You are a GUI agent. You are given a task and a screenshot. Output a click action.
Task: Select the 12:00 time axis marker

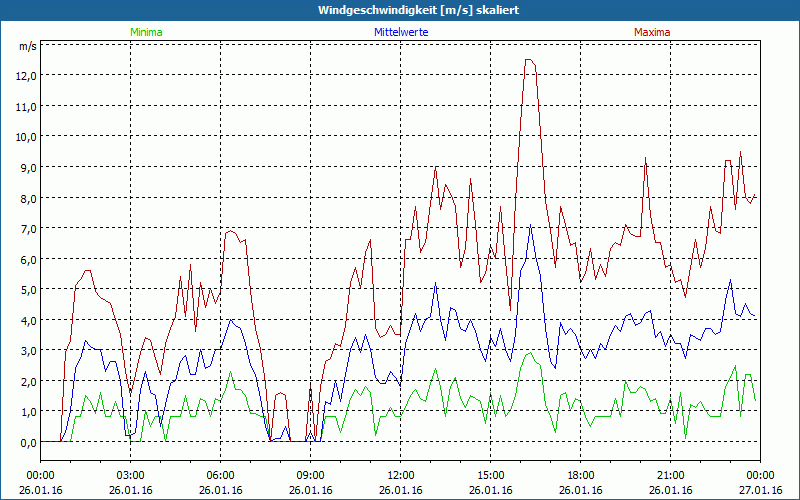coord(401,475)
